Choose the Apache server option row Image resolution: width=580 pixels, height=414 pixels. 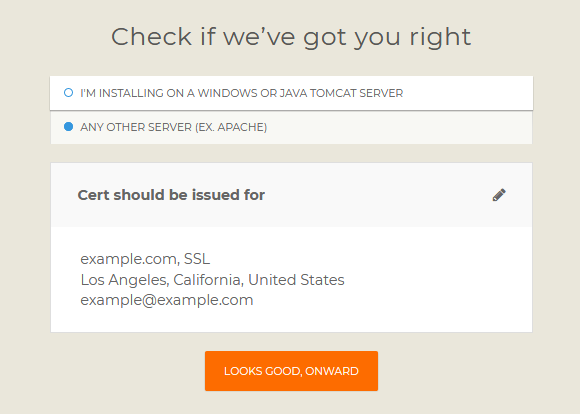291,127
